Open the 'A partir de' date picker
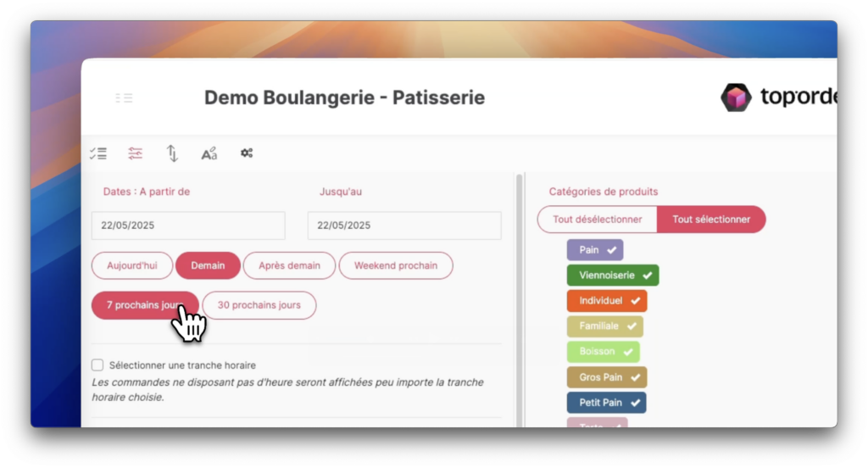 [188, 226]
